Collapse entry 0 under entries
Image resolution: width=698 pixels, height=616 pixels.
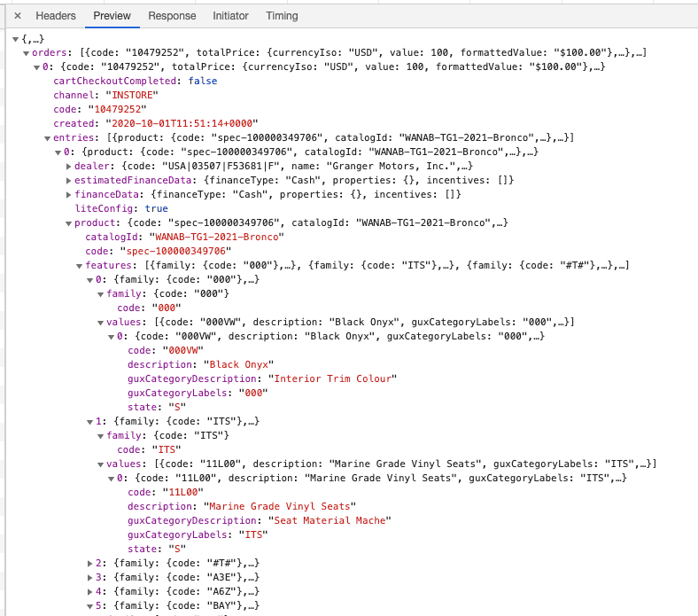tap(58, 152)
